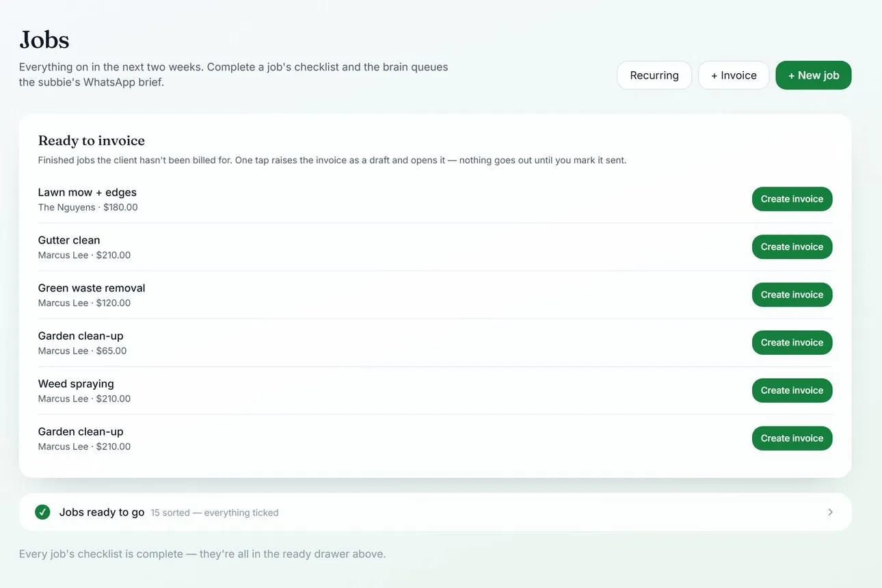Click the "Every job's checklist is complete" footer text
882x588 pixels.
[x=202, y=554]
